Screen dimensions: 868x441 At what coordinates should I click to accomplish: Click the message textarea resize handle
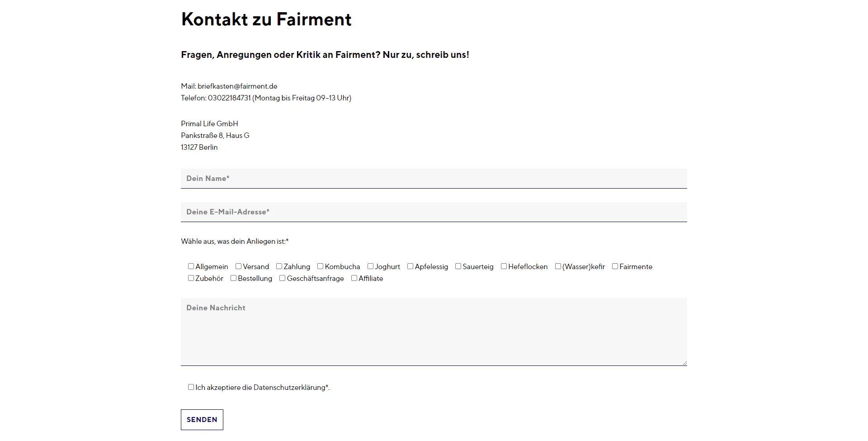[x=684, y=363]
